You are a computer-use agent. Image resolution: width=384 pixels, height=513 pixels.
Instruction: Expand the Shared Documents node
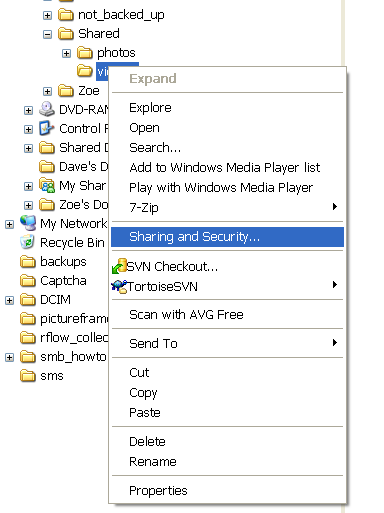click(x=28, y=148)
